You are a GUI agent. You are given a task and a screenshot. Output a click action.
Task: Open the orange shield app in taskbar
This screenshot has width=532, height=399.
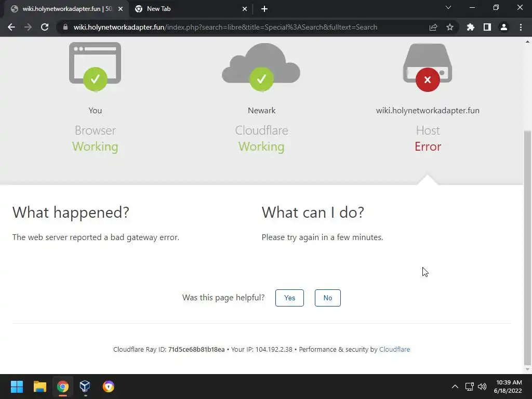pyautogui.click(x=108, y=387)
